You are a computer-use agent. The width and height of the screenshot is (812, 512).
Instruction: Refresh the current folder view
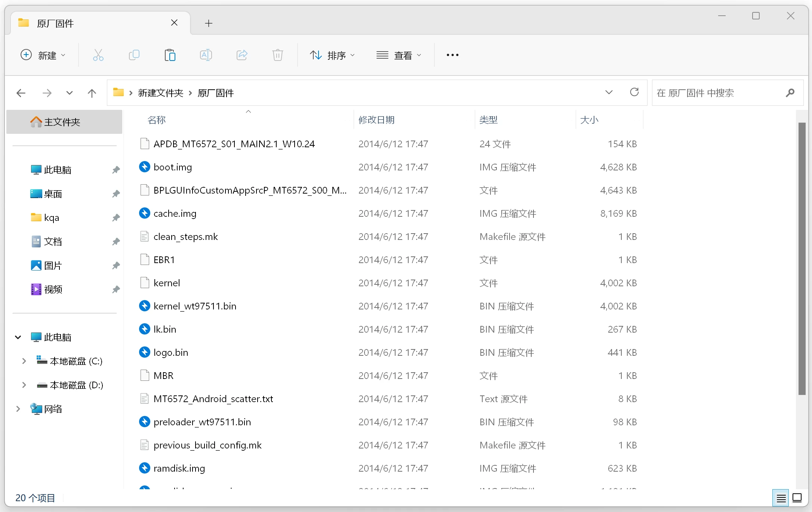coord(634,92)
